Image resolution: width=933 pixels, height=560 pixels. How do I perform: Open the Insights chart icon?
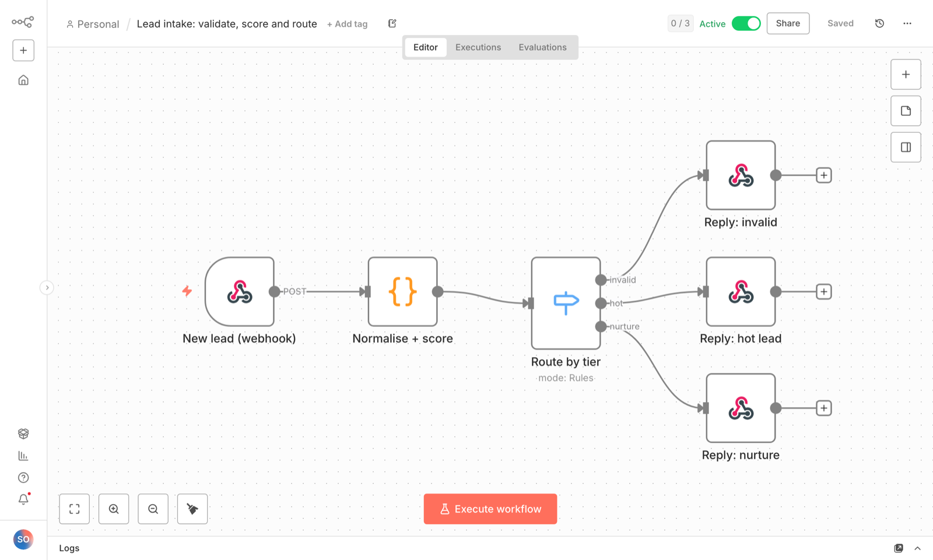coord(23,456)
